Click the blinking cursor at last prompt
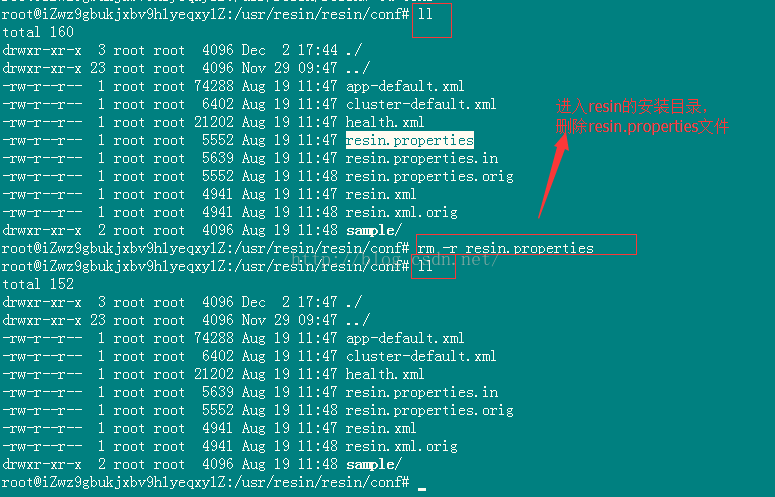Screen dimensions: 775x497 [422, 489]
